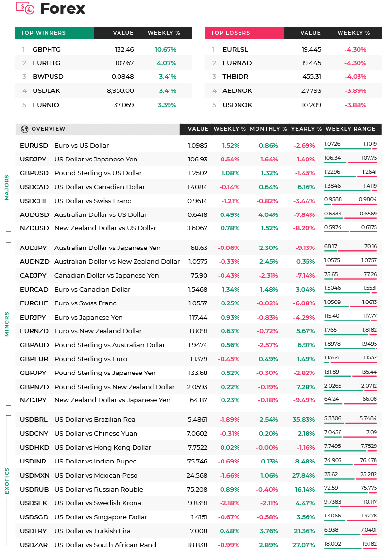Select the Exotics section label
Screen dimensions: 392x552
(x=6, y=481)
